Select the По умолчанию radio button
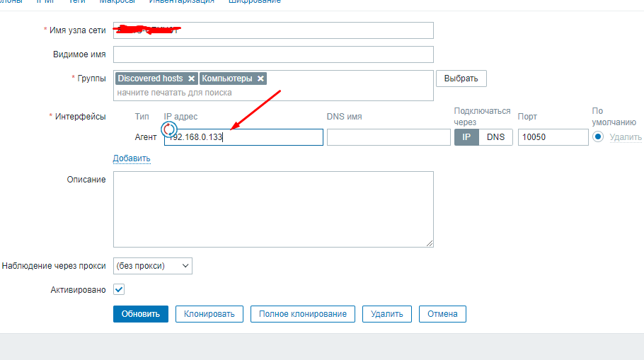Screen dimensions: 644x360 (598, 137)
